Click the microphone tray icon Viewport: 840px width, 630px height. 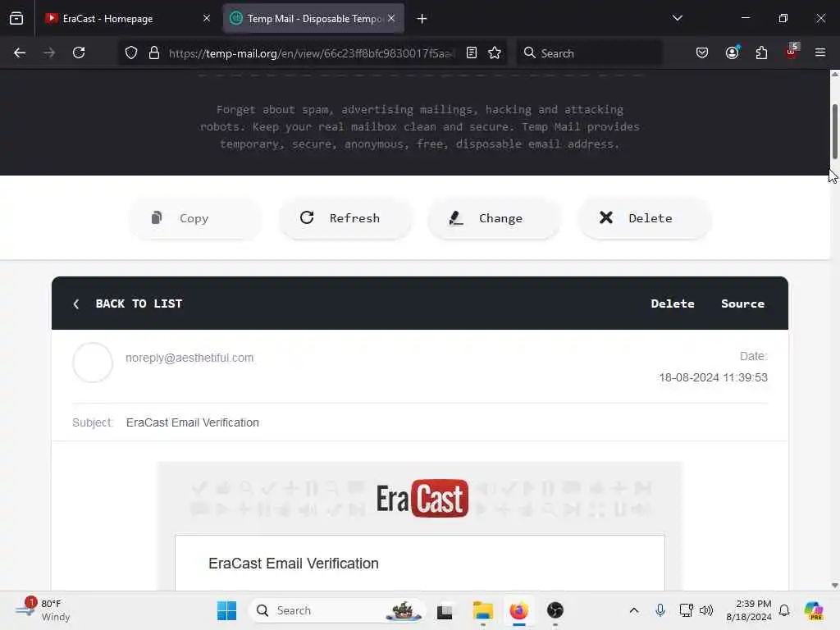pos(660,610)
